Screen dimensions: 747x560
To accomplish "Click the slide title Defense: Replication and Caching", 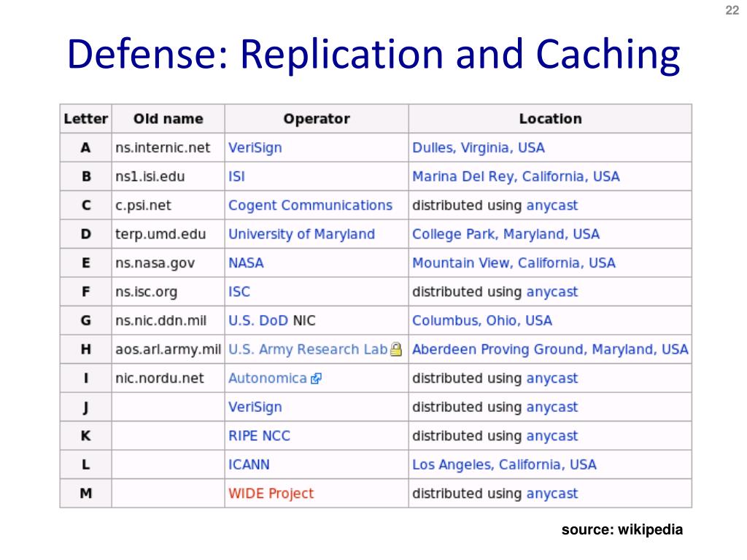I will (x=373, y=55).
